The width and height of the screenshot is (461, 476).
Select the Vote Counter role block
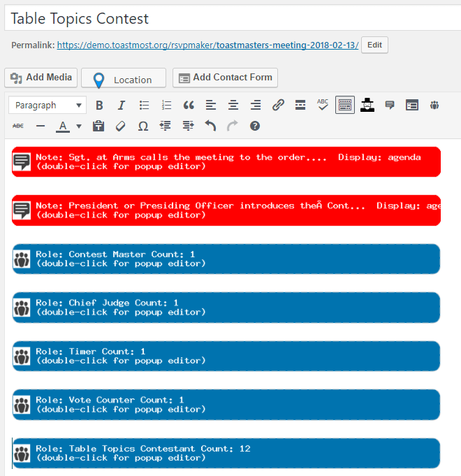pyautogui.click(x=226, y=405)
